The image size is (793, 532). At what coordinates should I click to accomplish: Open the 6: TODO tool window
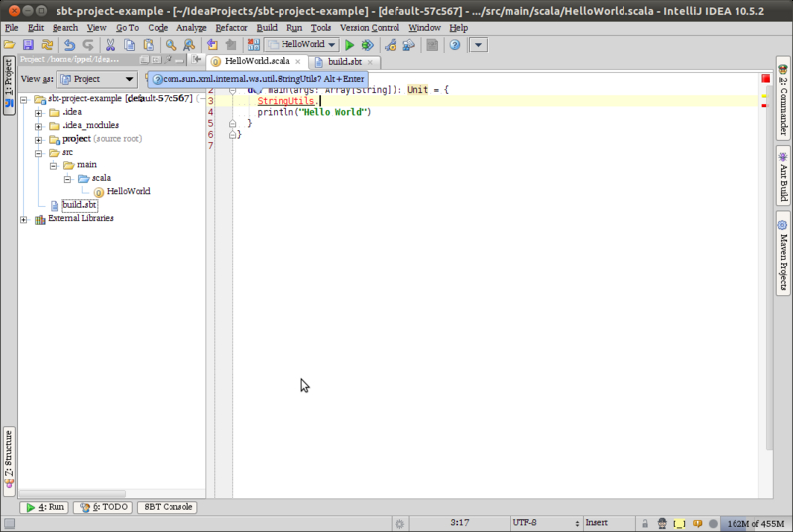click(103, 507)
